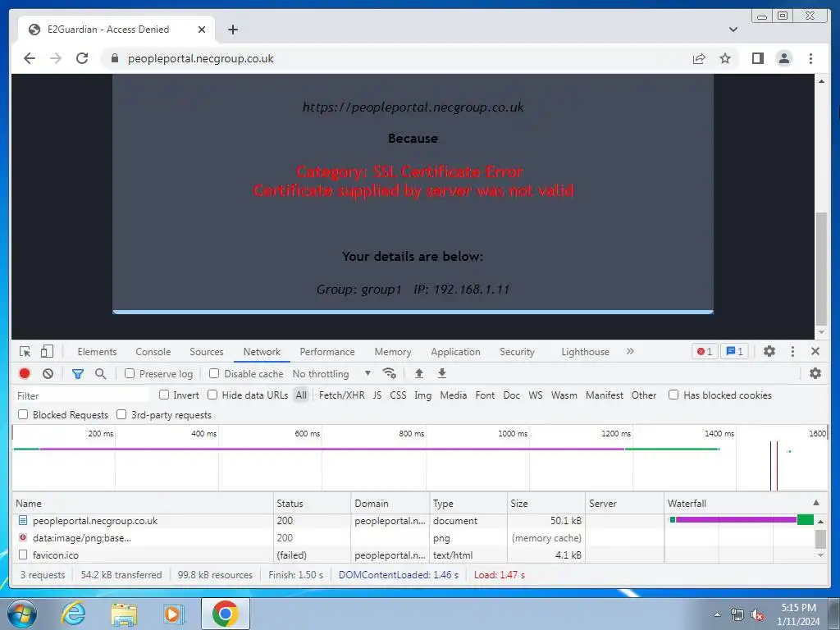Open the error count badge

click(x=705, y=351)
